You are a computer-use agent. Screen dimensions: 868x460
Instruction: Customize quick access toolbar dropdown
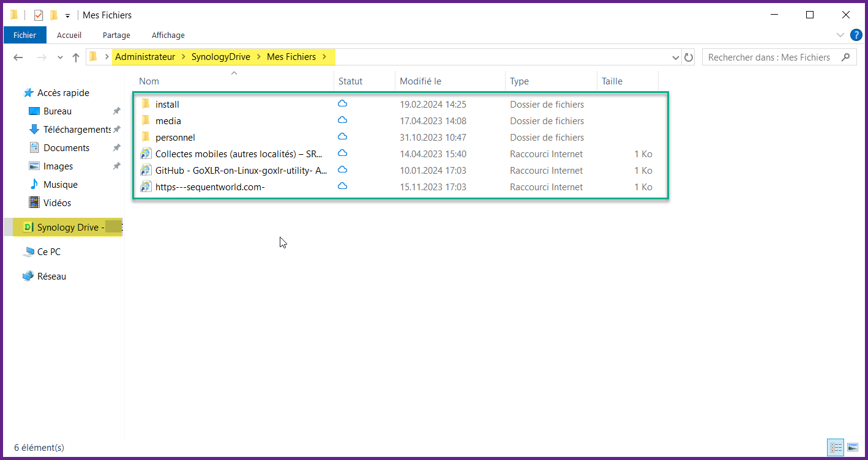point(67,15)
